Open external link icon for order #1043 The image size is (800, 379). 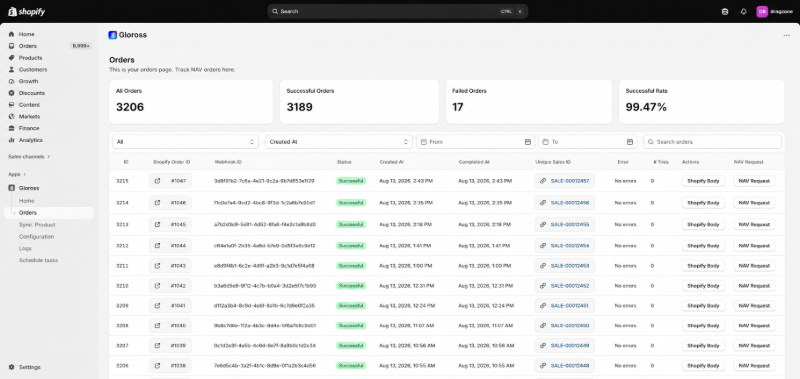tap(157, 266)
